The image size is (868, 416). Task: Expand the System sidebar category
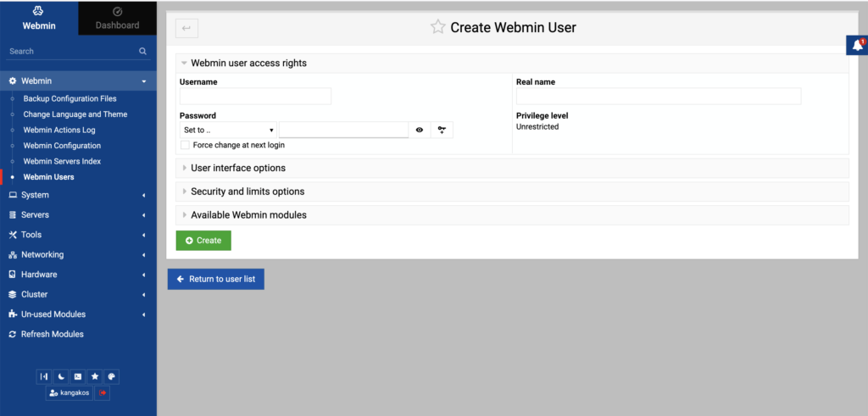pyautogui.click(x=78, y=195)
